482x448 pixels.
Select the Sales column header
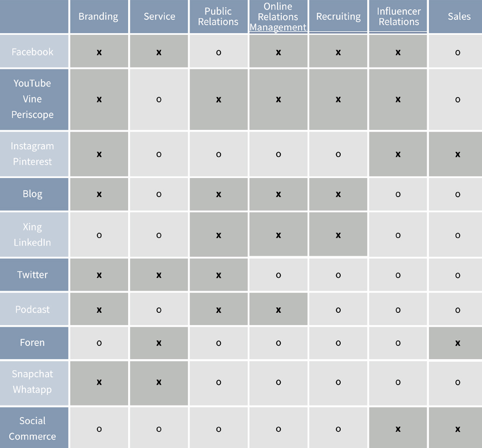point(458,17)
